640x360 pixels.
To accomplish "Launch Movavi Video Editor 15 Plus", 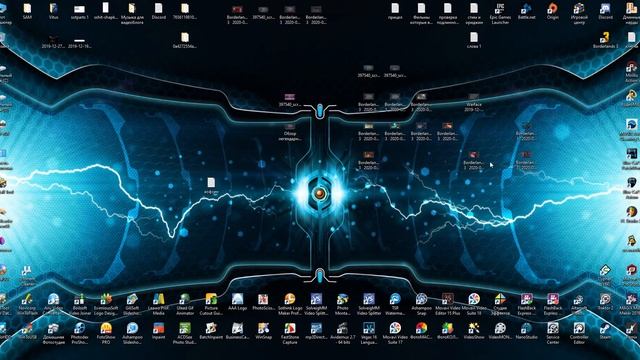I will pos(447,304).
